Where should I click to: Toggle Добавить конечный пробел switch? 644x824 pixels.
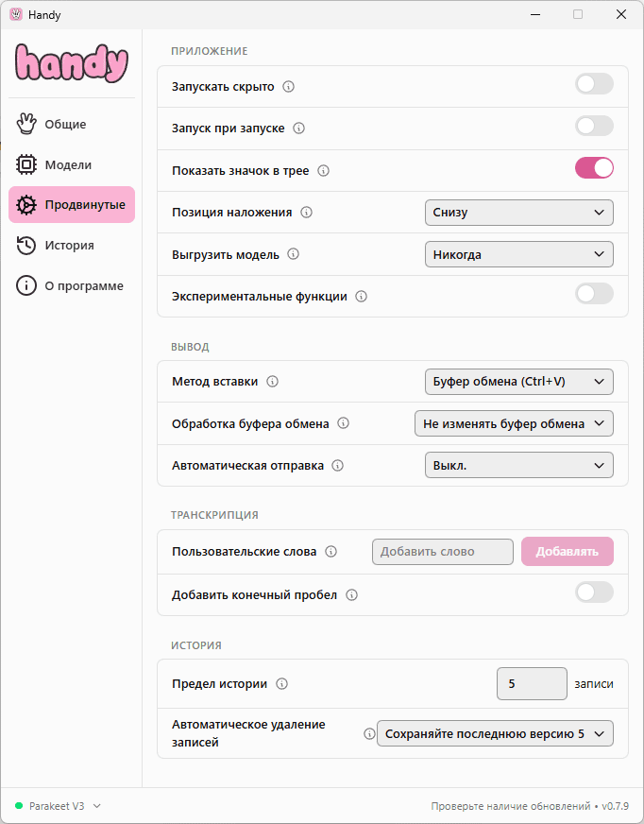pyautogui.click(x=594, y=592)
